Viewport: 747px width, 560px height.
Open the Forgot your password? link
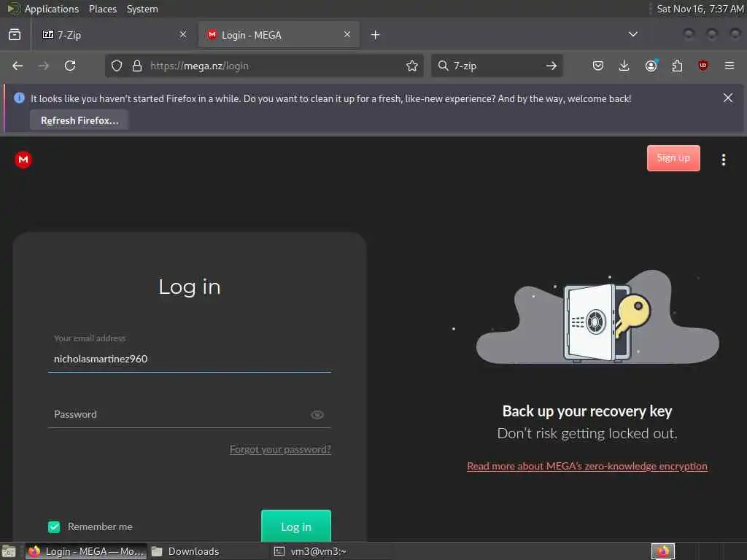point(280,449)
